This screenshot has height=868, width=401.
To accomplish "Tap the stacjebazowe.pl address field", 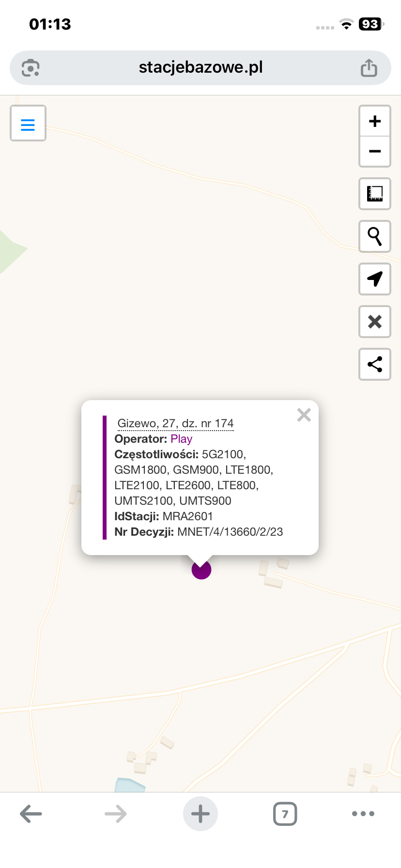I will pos(200,68).
